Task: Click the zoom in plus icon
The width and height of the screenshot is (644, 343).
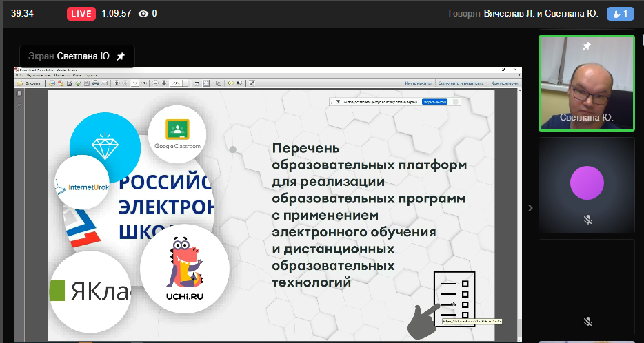Action: [164, 83]
